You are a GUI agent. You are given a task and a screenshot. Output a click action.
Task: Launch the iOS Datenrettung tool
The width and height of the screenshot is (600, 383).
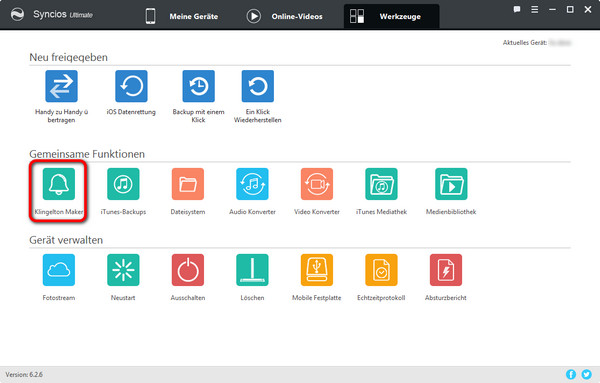point(131,86)
